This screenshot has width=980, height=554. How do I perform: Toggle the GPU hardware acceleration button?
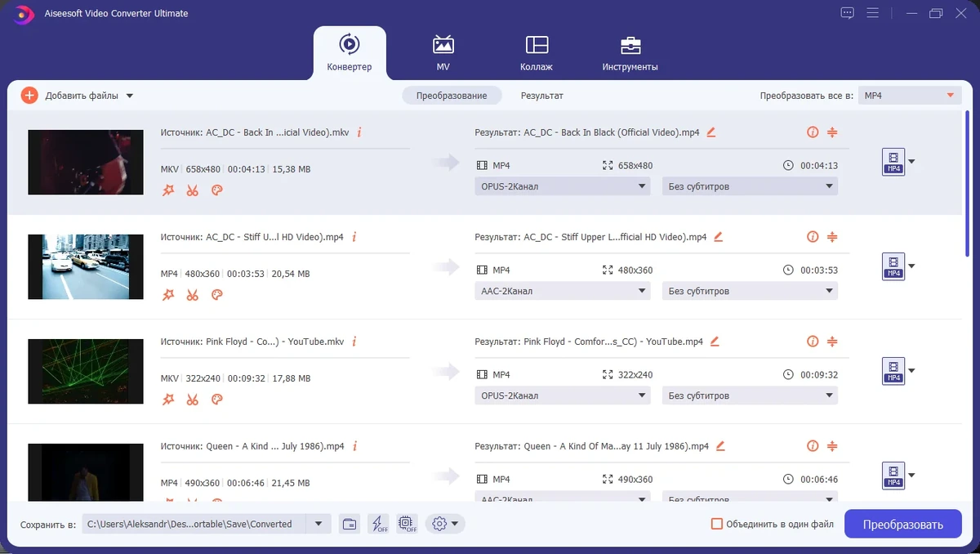[x=407, y=524]
